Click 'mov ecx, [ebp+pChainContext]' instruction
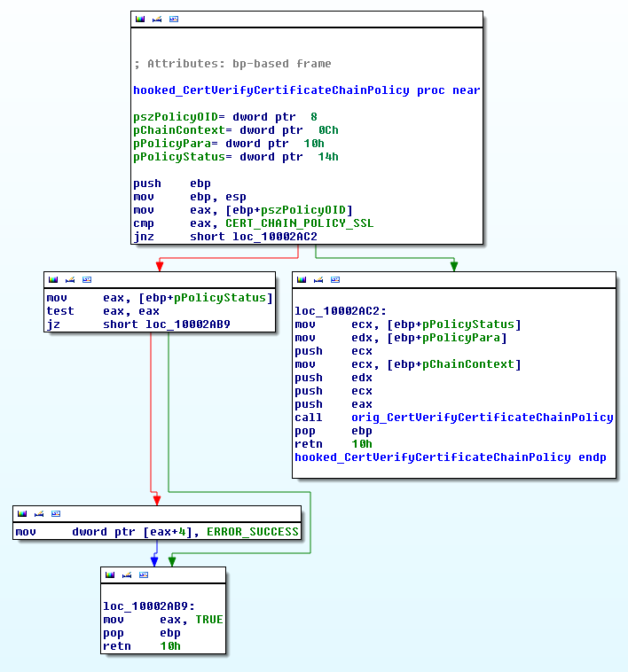Screen dimensions: 628x672 [408, 364]
